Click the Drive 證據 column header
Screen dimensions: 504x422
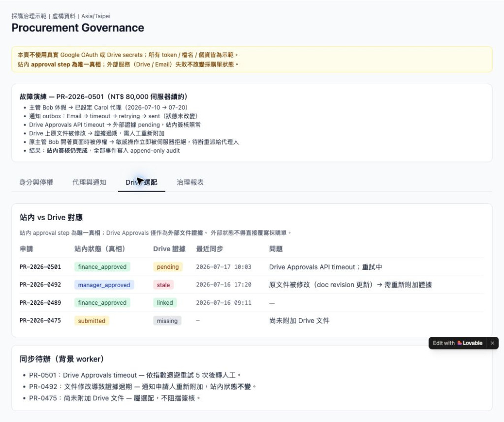tap(169, 249)
